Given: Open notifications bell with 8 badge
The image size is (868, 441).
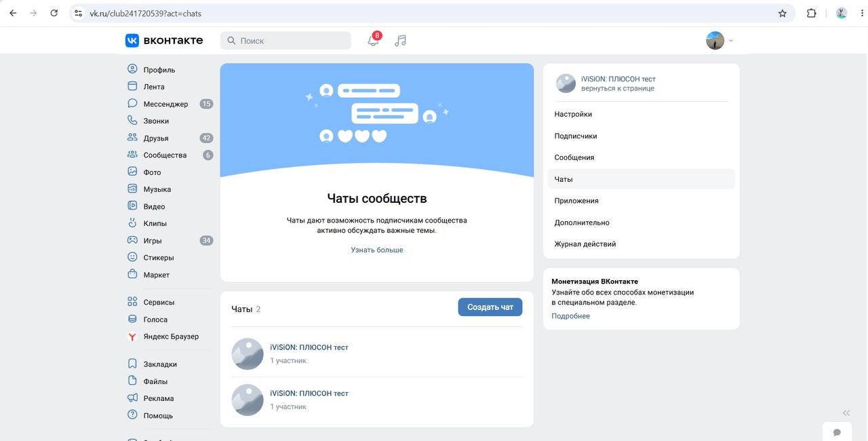Looking at the screenshot, I should (374, 40).
